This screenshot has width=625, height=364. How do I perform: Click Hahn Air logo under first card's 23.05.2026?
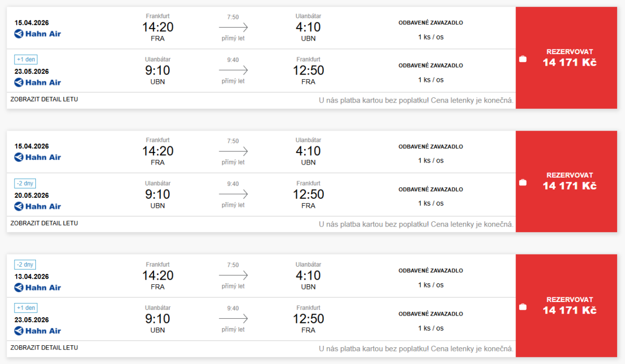click(x=37, y=82)
